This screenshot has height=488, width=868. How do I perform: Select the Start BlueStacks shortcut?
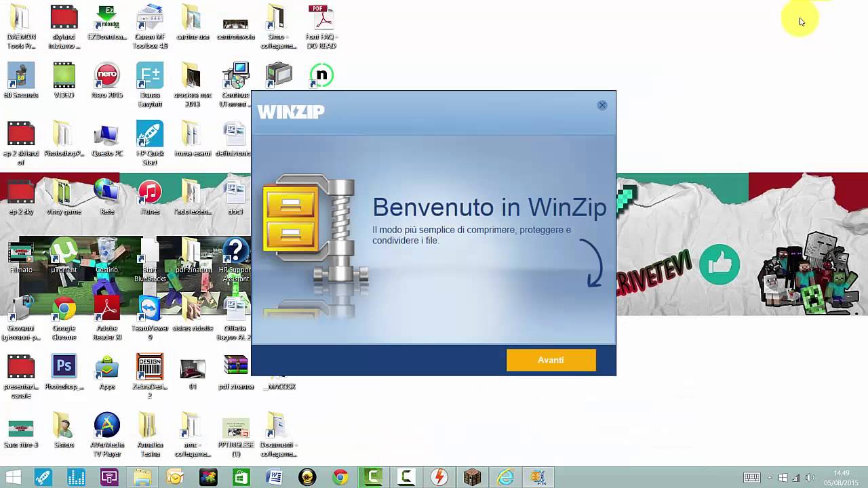click(150, 260)
